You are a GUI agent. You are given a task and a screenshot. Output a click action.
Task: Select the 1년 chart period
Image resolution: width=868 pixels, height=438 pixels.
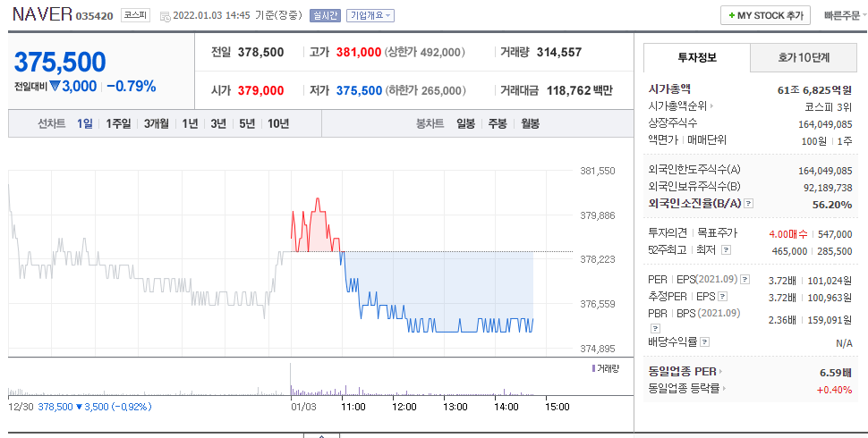click(x=190, y=123)
